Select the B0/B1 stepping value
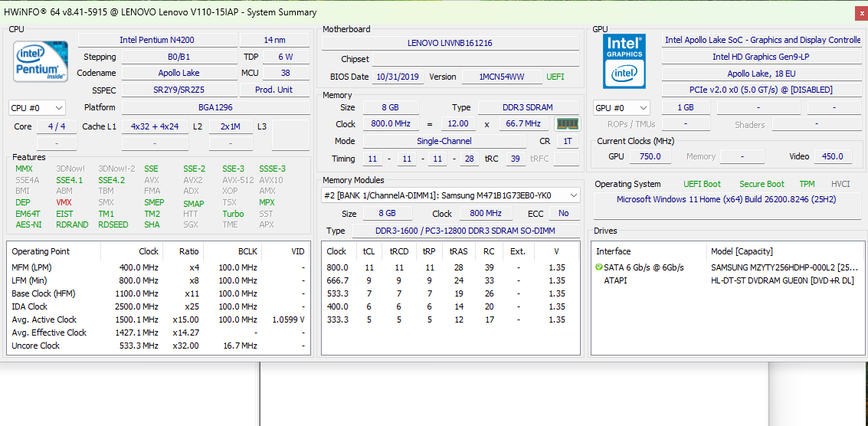Image resolution: width=868 pixels, height=426 pixels. tap(181, 57)
